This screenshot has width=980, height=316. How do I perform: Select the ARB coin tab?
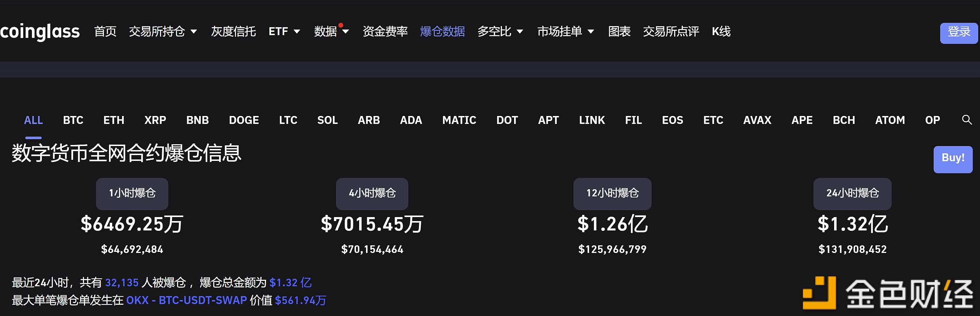[369, 120]
